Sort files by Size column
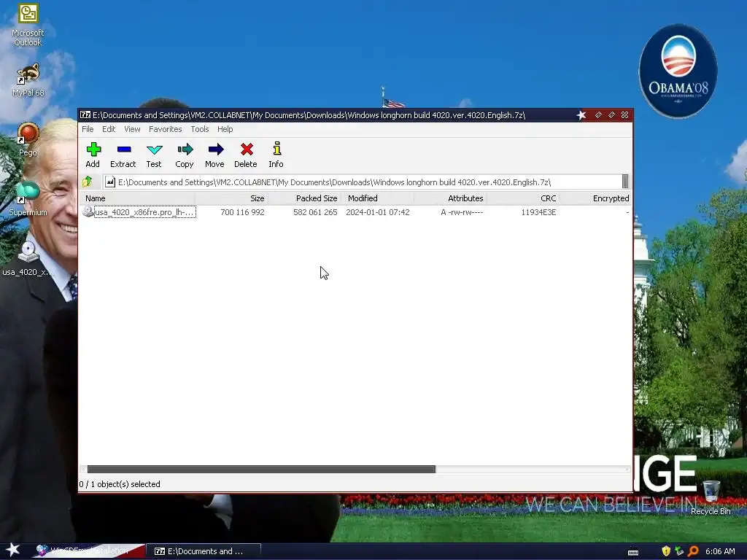 tap(231, 198)
